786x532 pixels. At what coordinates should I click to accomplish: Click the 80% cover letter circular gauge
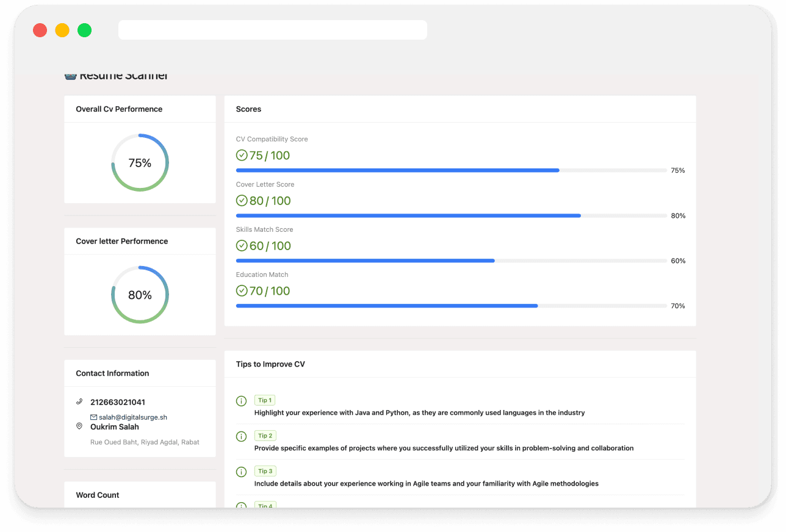coord(140,295)
